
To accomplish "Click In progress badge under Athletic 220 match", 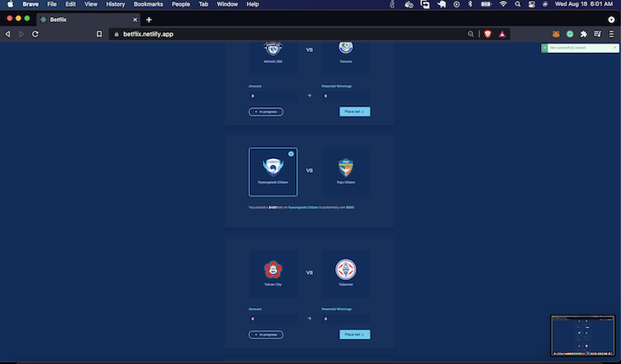I will pos(266,111).
